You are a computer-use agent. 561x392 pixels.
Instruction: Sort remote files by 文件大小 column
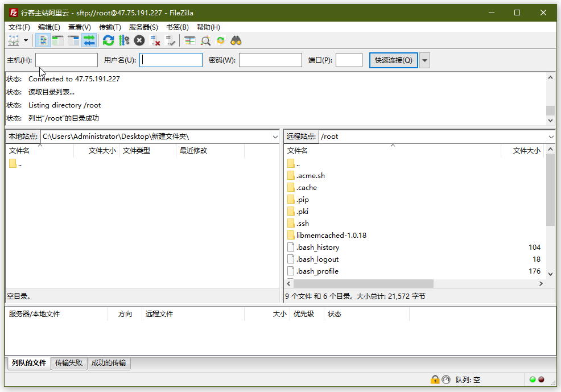click(523, 151)
